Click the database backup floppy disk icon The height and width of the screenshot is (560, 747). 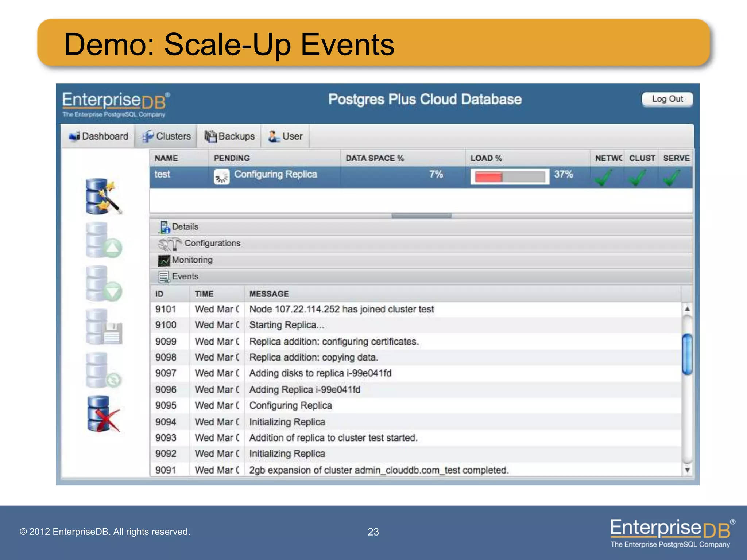point(104,327)
